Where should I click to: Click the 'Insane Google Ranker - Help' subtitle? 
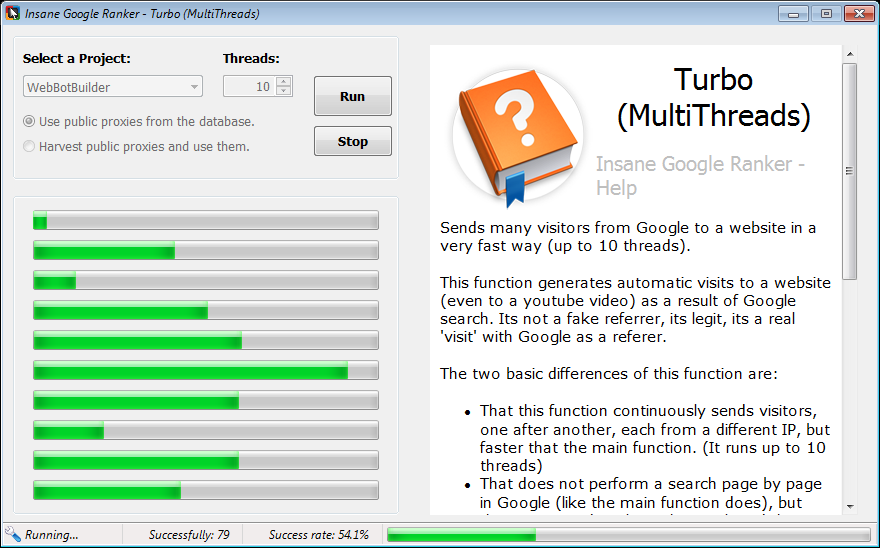click(x=700, y=175)
